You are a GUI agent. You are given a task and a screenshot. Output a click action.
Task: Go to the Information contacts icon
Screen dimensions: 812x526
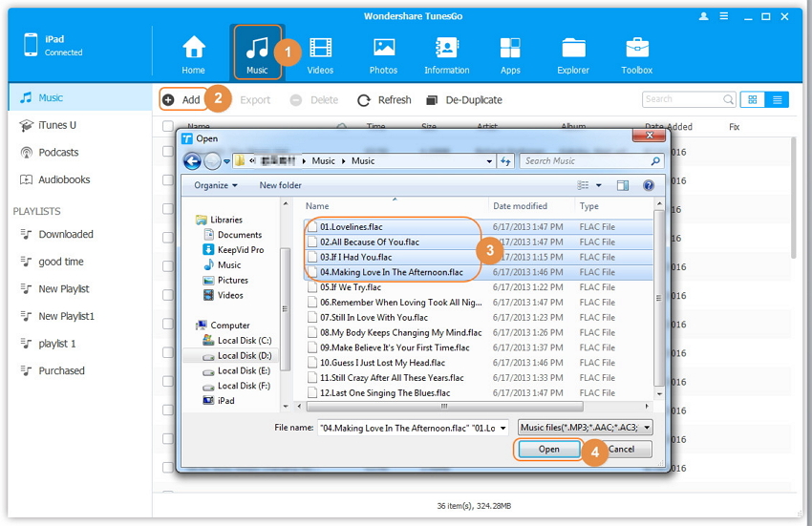coord(446,49)
